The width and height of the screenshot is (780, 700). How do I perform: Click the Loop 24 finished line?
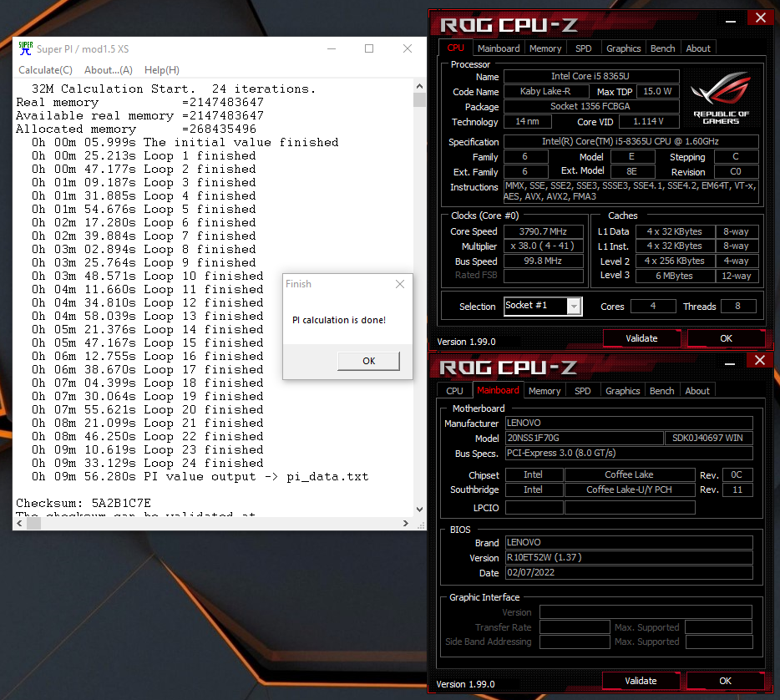[148, 463]
